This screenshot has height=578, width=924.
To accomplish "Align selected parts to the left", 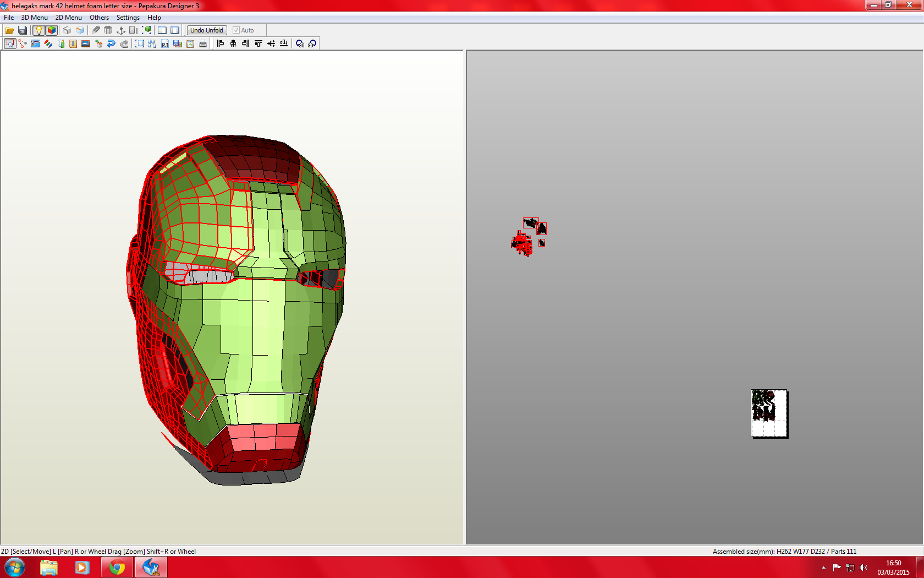I will click(221, 43).
